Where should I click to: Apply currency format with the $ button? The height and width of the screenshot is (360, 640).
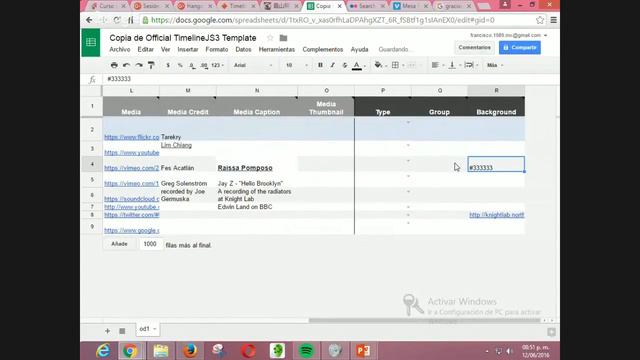tap(168, 65)
